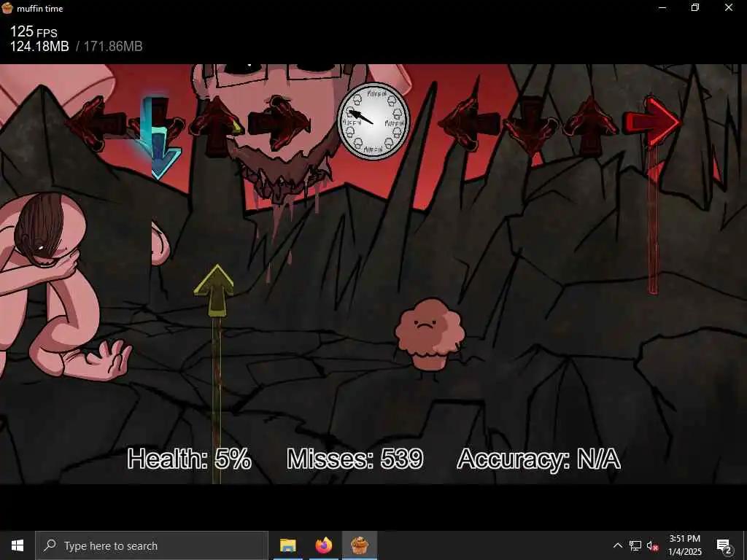The height and width of the screenshot is (560, 747).
Task: Click the red sustain note trail
Action: point(653,222)
